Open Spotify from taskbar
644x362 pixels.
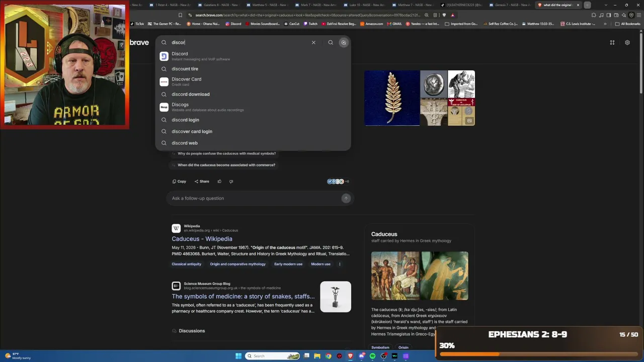[x=373, y=356]
